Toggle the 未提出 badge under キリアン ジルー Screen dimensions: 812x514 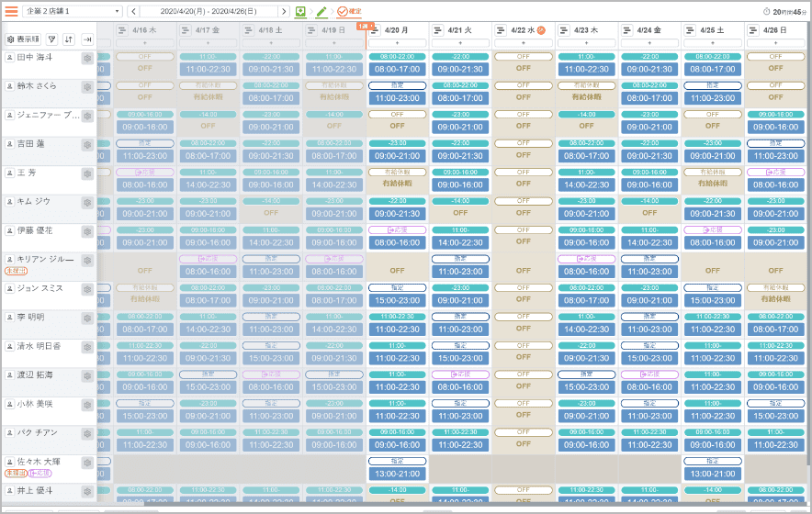click(15, 272)
